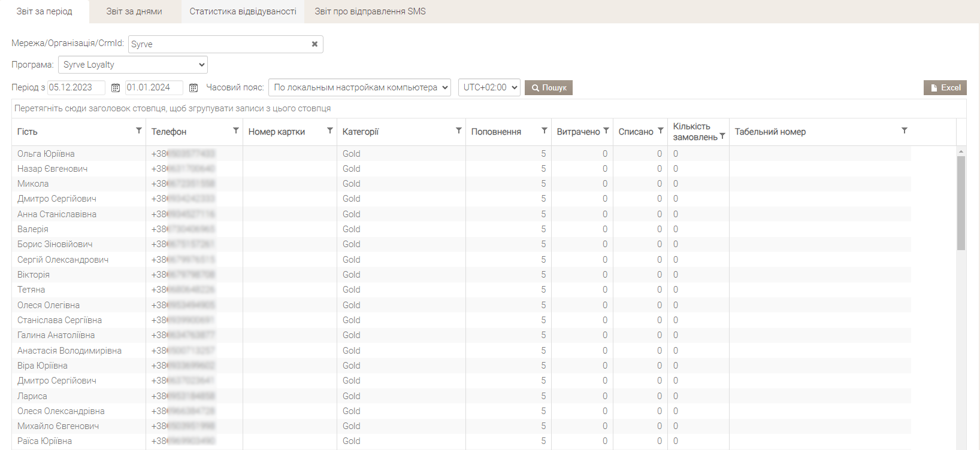Click Gold category in Лариса row
The height and width of the screenshot is (450, 980).
352,396
